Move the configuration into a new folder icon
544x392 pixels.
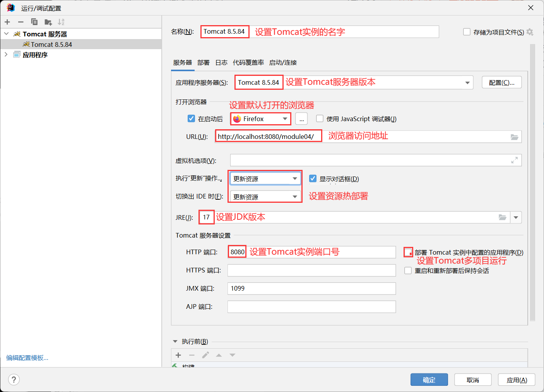click(48, 22)
